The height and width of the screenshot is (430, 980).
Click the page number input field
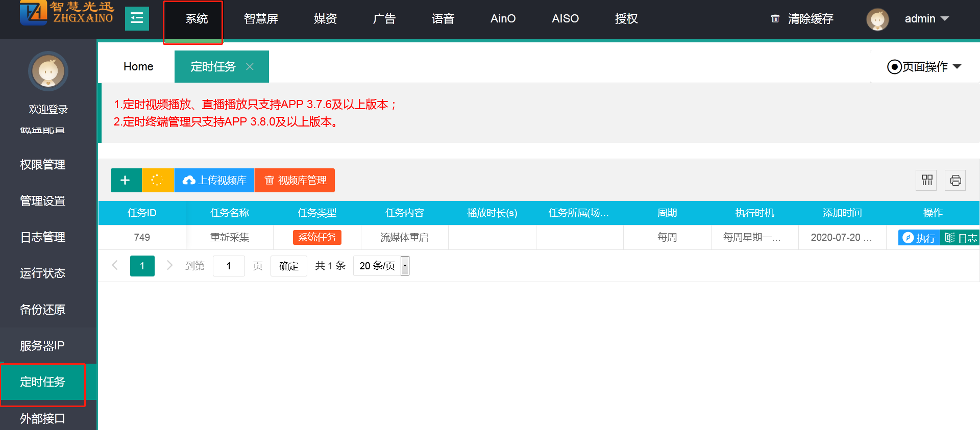coord(228,266)
